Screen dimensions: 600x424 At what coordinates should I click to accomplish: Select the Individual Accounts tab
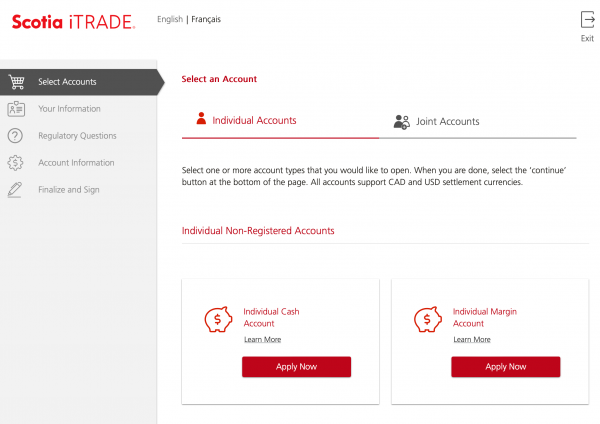pos(254,121)
